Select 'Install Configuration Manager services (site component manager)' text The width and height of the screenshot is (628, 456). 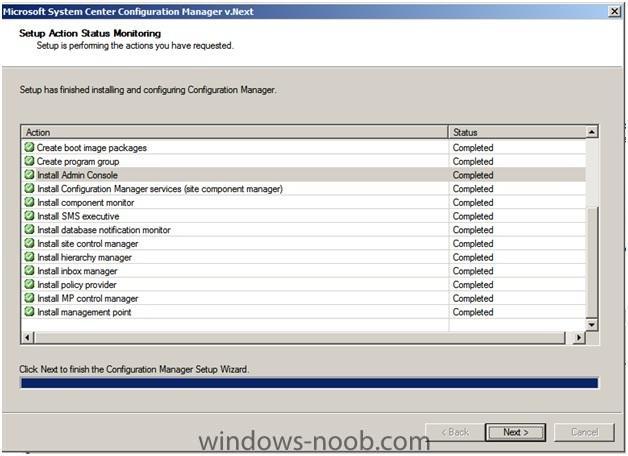pos(160,189)
